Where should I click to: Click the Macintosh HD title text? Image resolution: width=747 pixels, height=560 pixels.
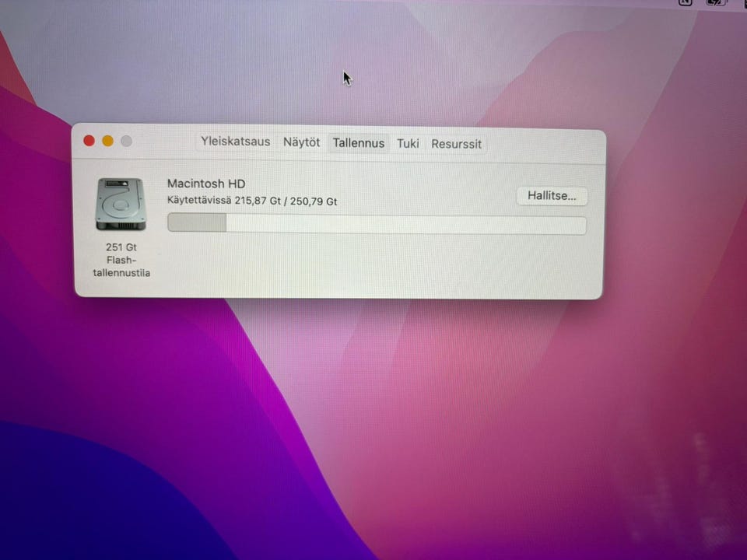click(206, 184)
